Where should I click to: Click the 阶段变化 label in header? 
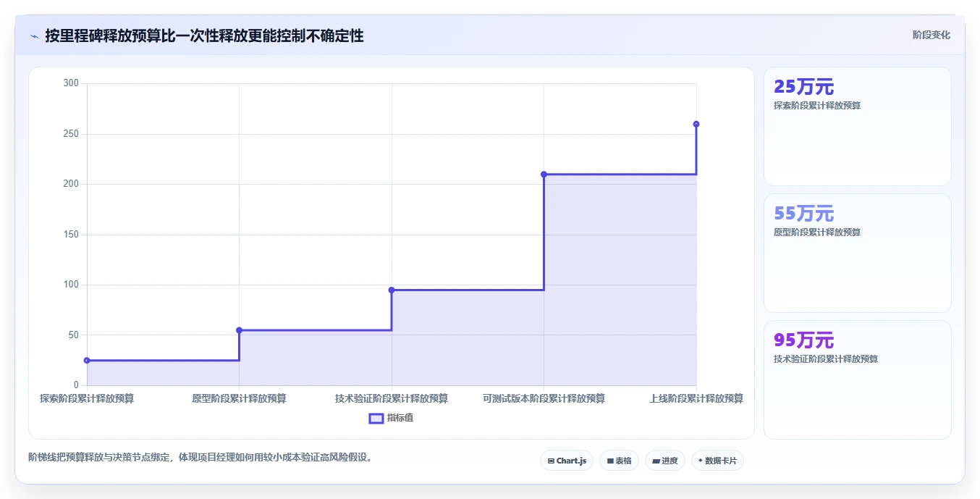pyautogui.click(x=932, y=35)
